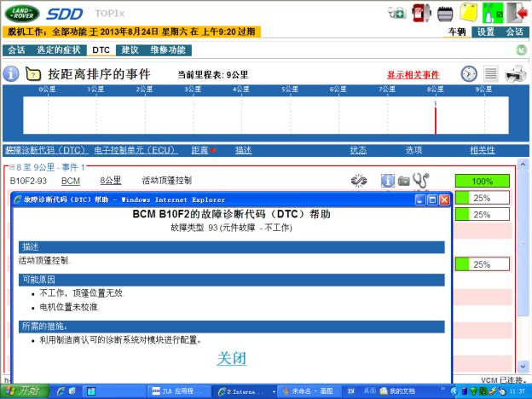Click the 描述 column header
The image size is (532, 399).
point(243,150)
